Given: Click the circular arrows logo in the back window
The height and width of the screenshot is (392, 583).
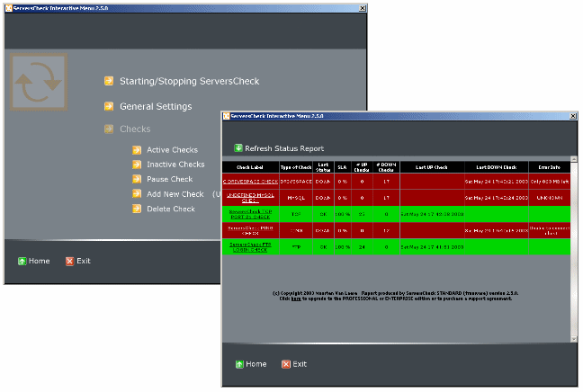Looking at the screenshot, I should [39, 82].
